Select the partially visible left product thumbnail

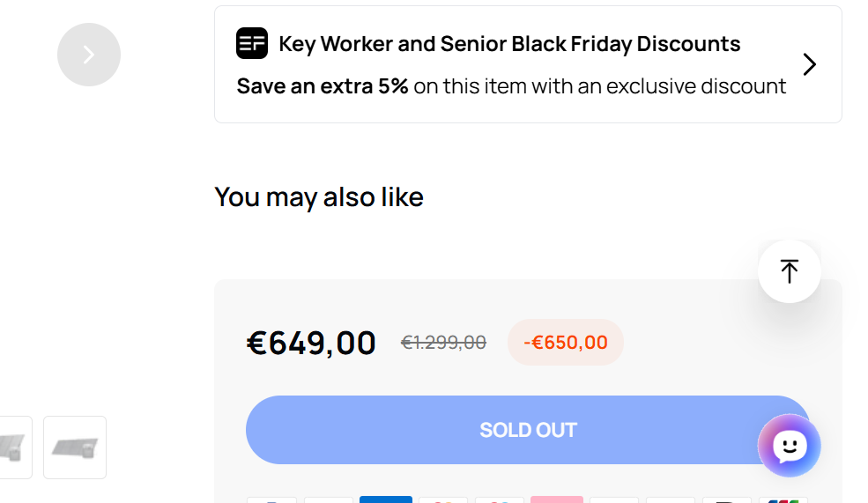pyautogui.click(x=15, y=448)
